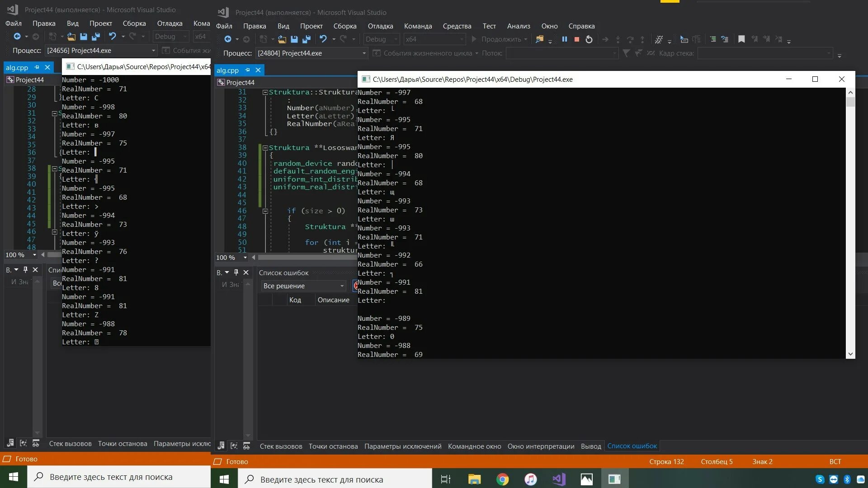
Task: Switch to Командное окно tab
Action: (474, 446)
